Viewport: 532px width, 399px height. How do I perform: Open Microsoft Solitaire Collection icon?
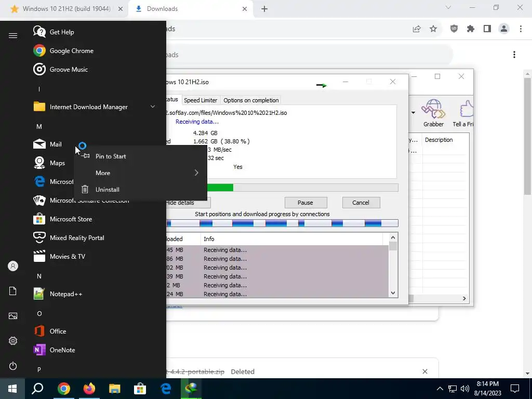point(39,200)
